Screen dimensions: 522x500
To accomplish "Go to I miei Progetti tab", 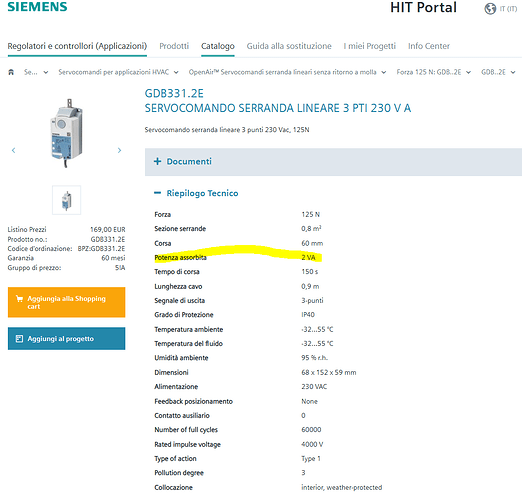I will 370,46.
